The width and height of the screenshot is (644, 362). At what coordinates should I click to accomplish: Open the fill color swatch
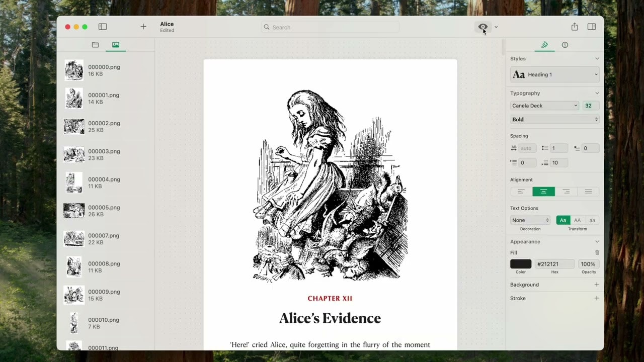coord(521,264)
